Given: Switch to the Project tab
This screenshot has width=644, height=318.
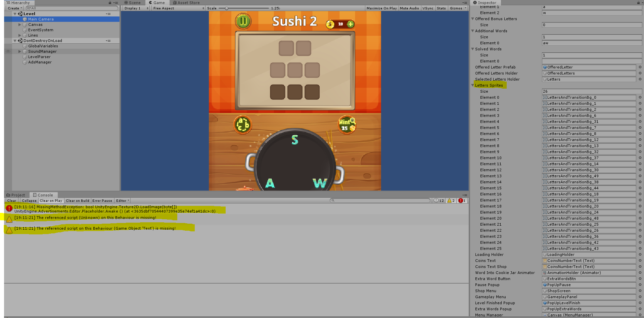Looking at the screenshot, I should click(x=15, y=195).
